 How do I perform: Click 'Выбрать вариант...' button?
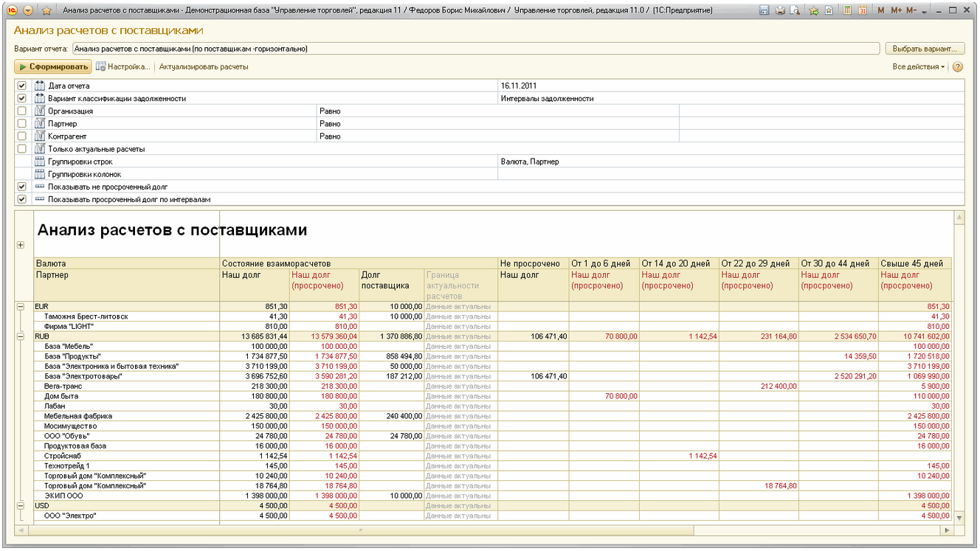tap(924, 49)
